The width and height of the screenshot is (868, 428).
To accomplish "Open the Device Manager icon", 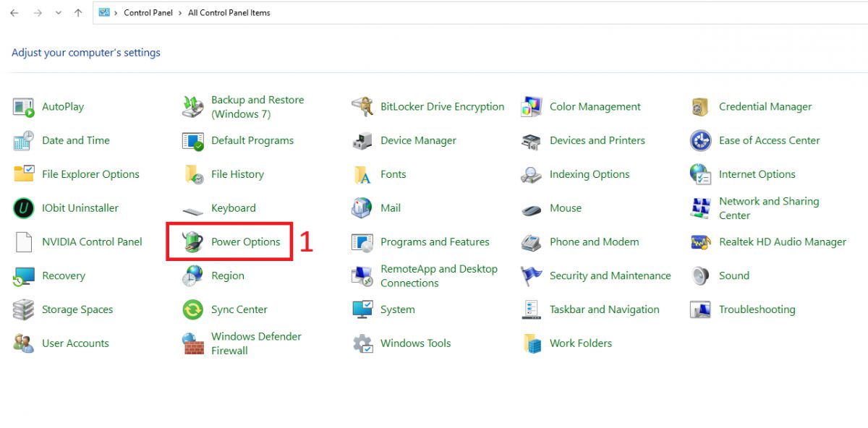I will pos(362,141).
